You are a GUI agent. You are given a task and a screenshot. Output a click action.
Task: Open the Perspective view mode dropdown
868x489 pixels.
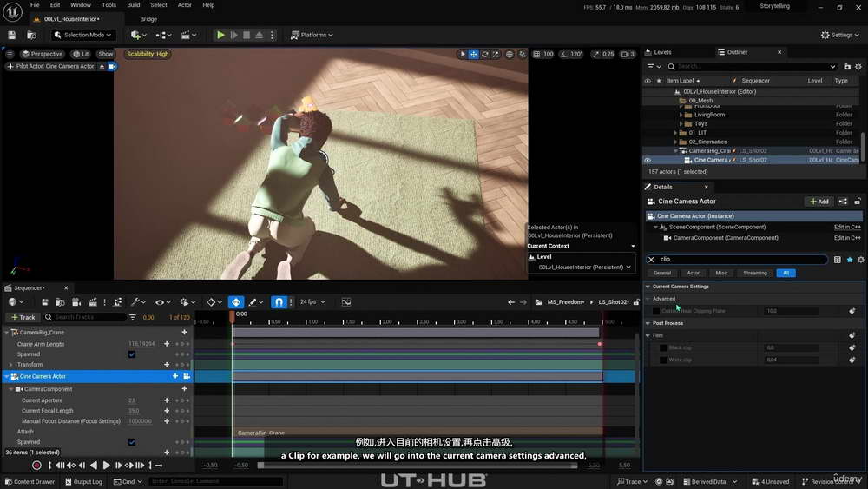click(x=42, y=54)
